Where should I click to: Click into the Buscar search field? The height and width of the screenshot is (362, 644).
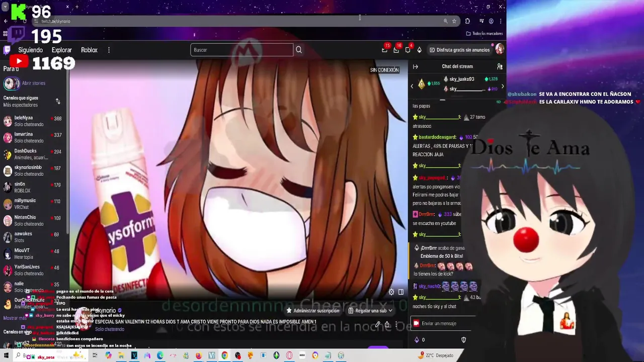(242, 50)
